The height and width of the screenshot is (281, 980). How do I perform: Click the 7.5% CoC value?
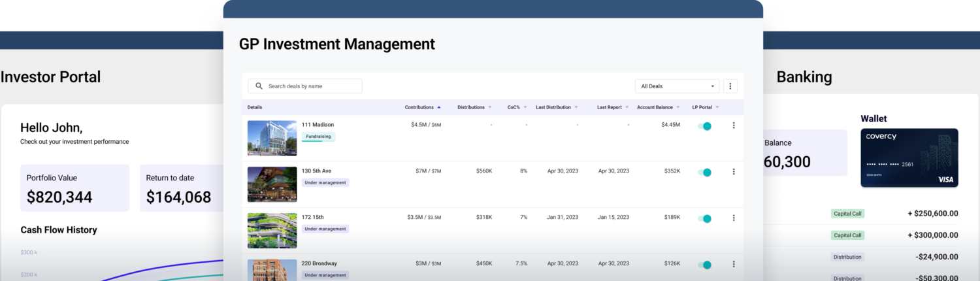coord(521,264)
